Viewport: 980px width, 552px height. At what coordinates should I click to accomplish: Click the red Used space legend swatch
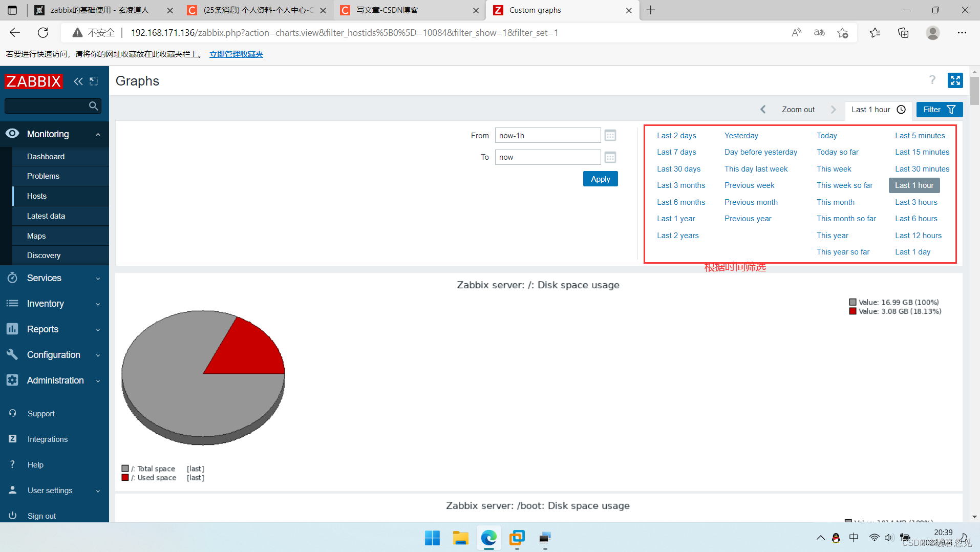tap(125, 477)
